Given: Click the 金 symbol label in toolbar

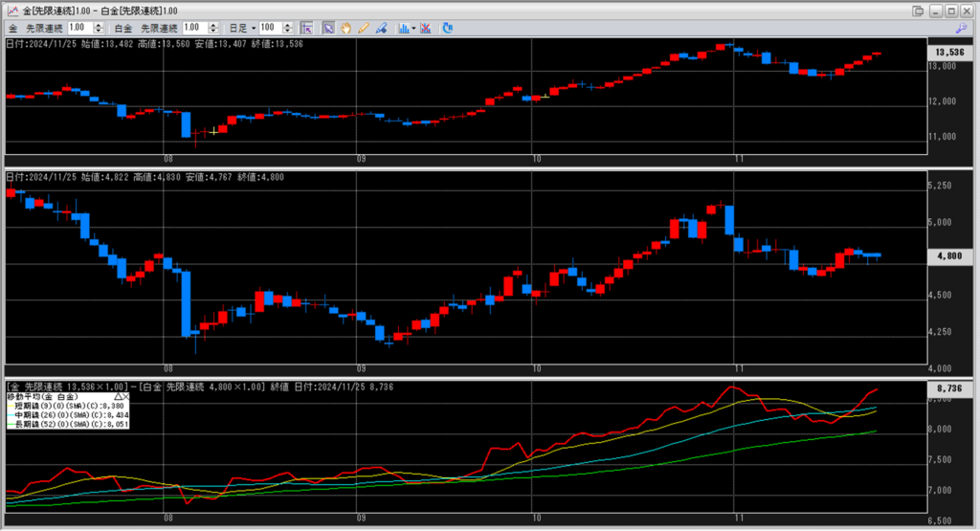Looking at the screenshot, I should [x=13, y=29].
